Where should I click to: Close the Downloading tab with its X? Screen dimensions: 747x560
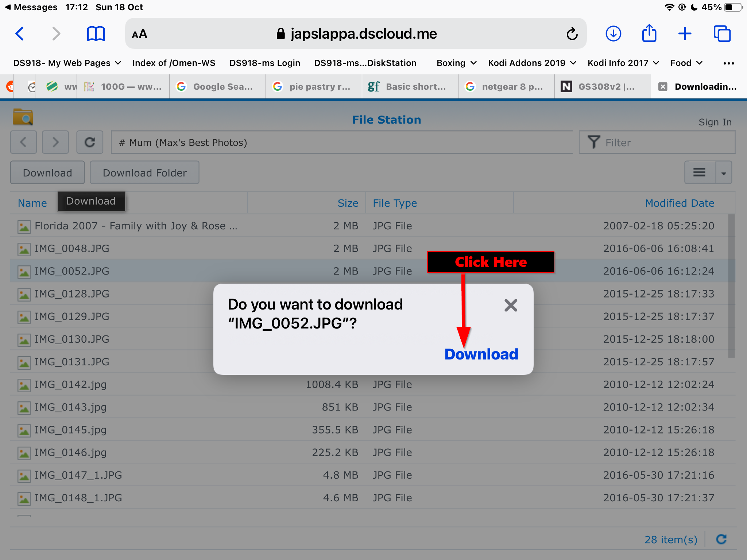tap(663, 86)
